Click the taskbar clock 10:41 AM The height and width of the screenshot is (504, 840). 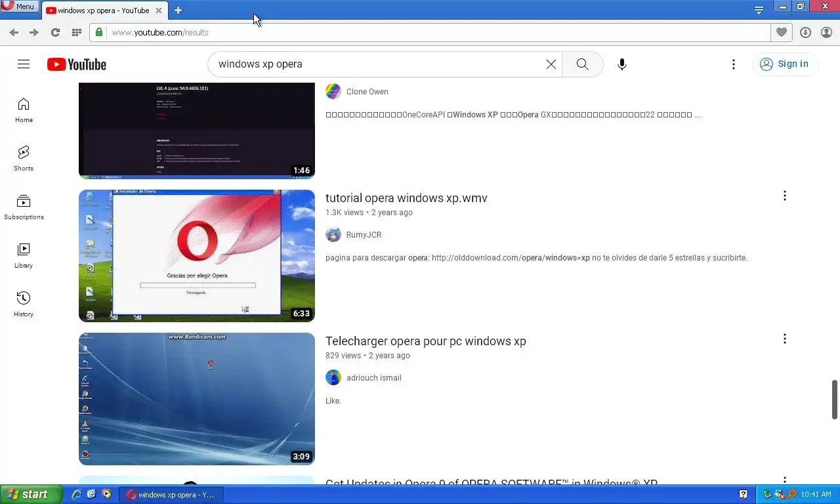(x=816, y=494)
